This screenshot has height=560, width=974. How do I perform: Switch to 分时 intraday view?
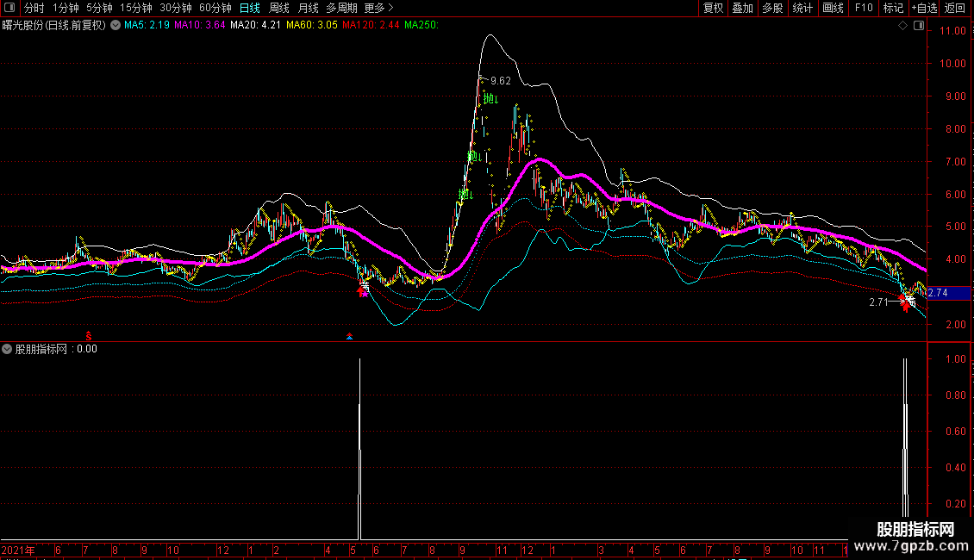(34, 8)
